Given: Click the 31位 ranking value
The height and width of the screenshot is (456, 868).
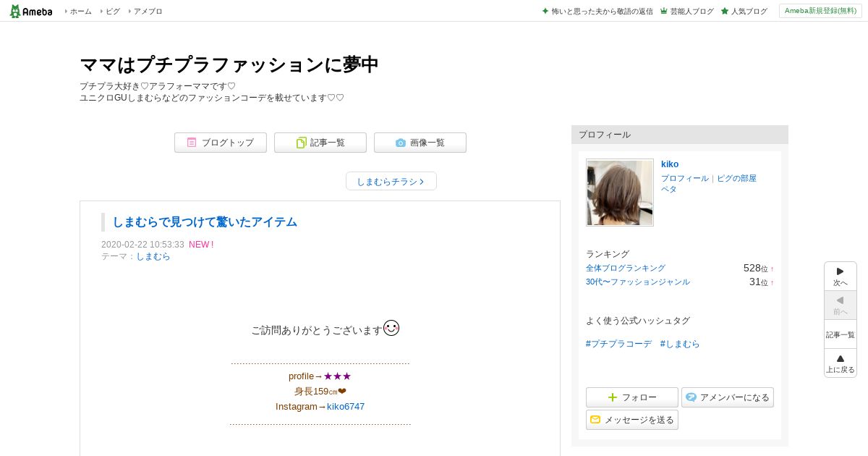Looking at the screenshot, I should click(x=758, y=282).
